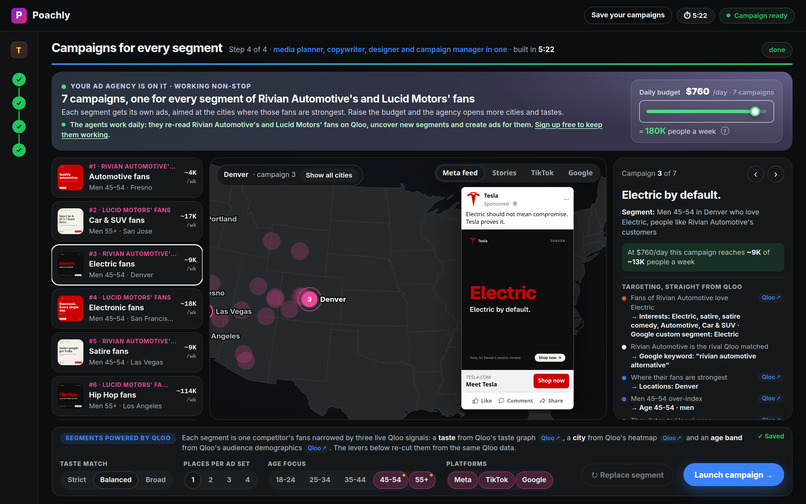Set taste match to Balanced
This screenshot has height=504, width=806.
coord(116,480)
